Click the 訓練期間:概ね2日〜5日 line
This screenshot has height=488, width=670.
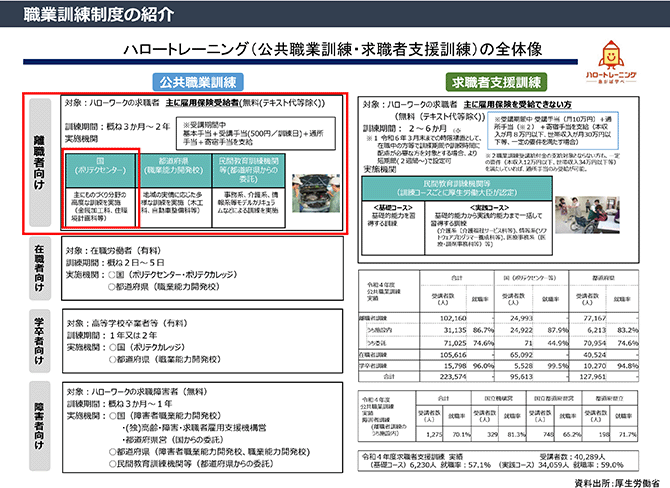pyautogui.click(x=115, y=262)
